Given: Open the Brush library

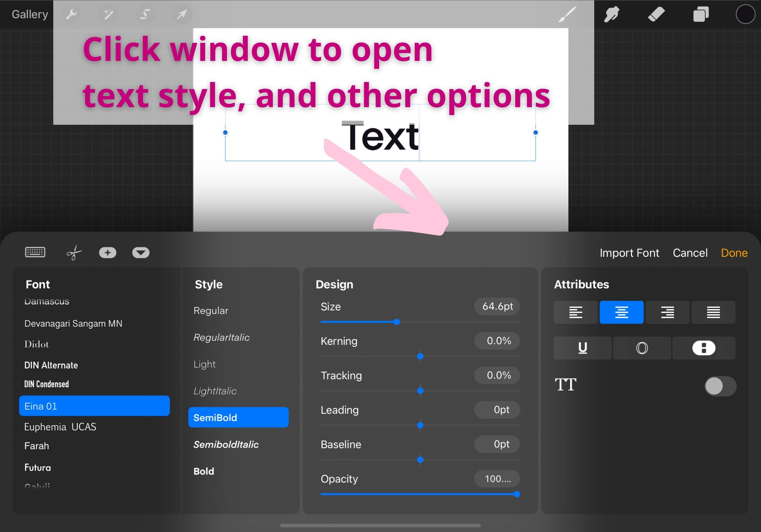Looking at the screenshot, I should pos(567,14).
